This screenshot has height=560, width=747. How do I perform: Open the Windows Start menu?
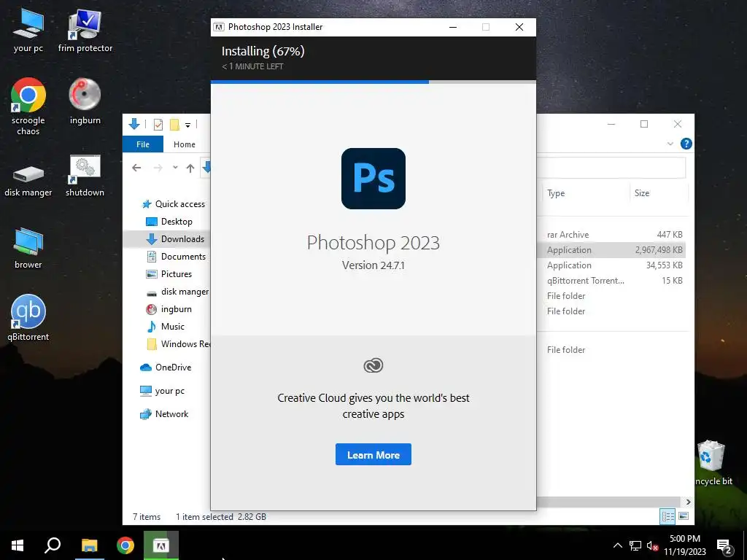click(x=18, y=545)
